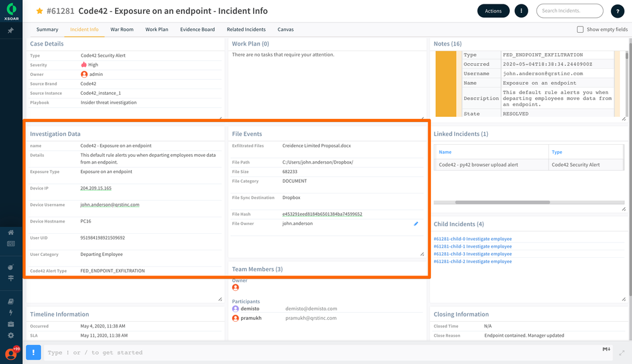The image size is (632, 364).
Task: Enable the Show empty fields checkbox
Action: pos(580,30)
